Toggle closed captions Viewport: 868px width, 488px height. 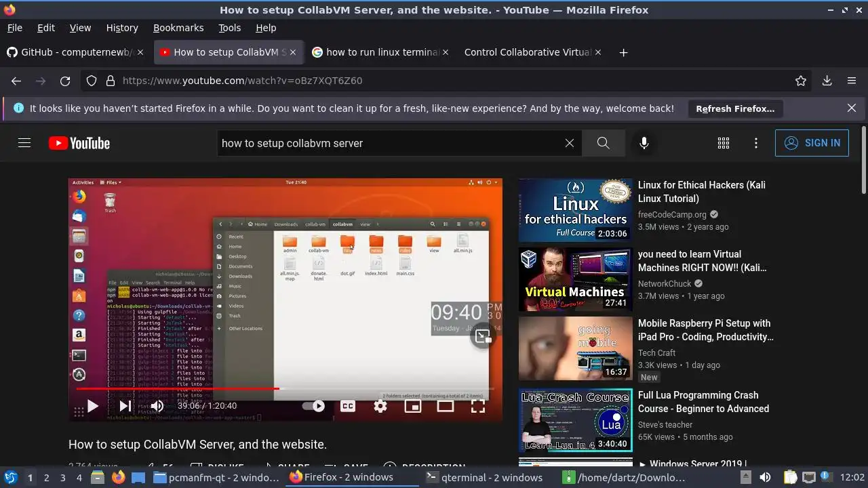(x=348, y=406)
